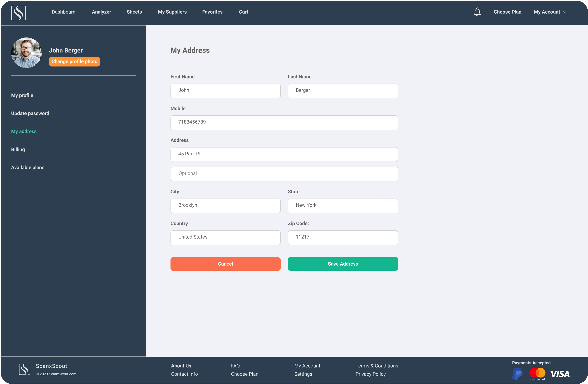588x384 pixels.
Task: Click the Country field United States
Action: click(x=225, y=237)
